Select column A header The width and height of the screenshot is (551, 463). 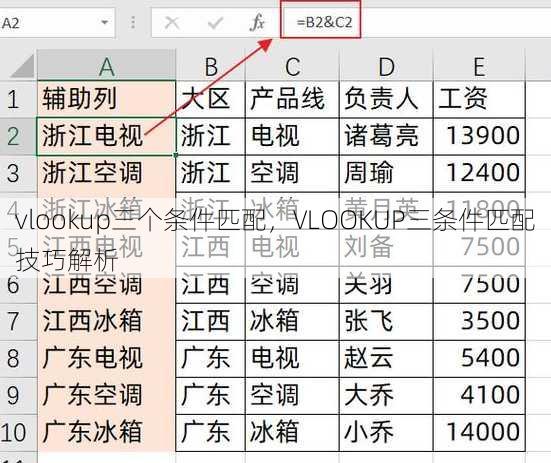pyautogui.click(x=106, y=66)
